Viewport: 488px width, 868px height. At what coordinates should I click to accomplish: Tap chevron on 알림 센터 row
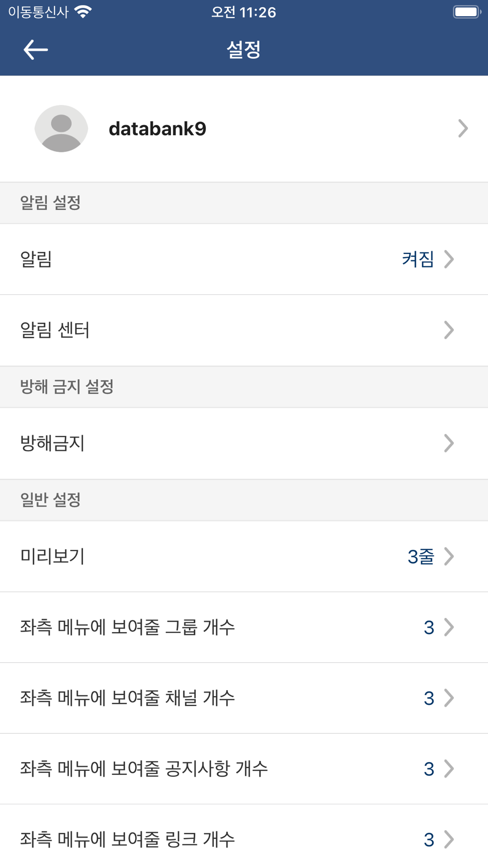449,331
